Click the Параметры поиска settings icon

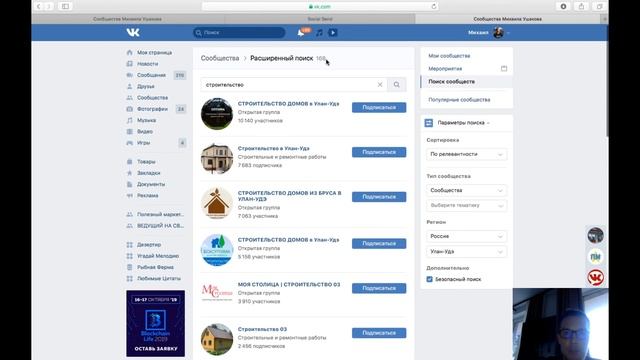(x=429, y=122)
